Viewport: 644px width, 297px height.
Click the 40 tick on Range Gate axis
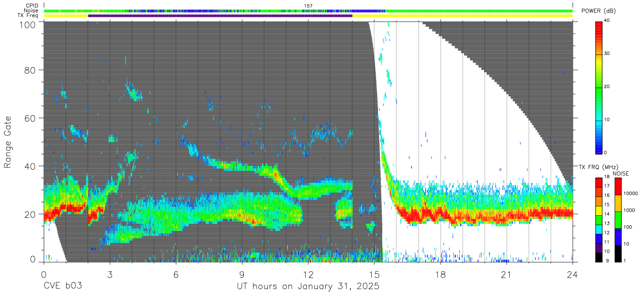pos(30,166)
